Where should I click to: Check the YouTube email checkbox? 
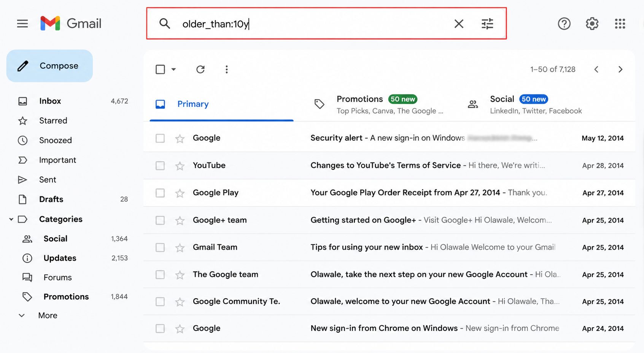(160, 166)
